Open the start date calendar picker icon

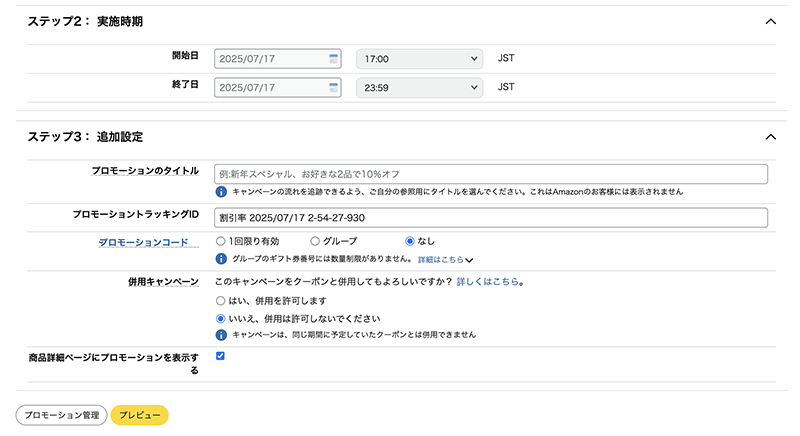(x=334, y=59)
